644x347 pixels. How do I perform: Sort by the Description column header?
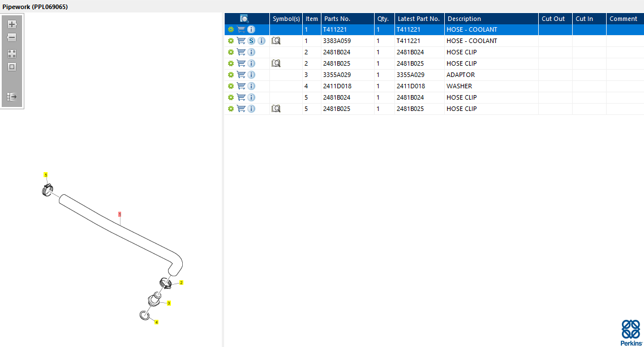tap(491, 19)
